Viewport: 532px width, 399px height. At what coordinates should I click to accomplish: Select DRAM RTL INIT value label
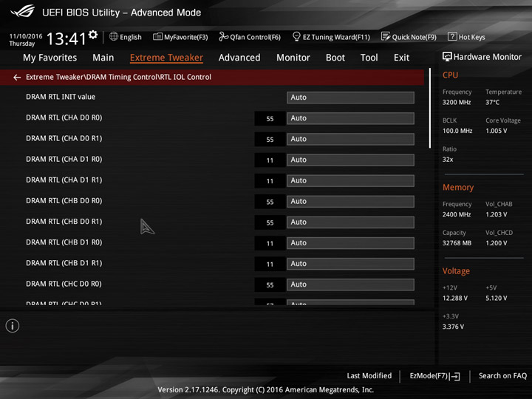pos(61,97)
